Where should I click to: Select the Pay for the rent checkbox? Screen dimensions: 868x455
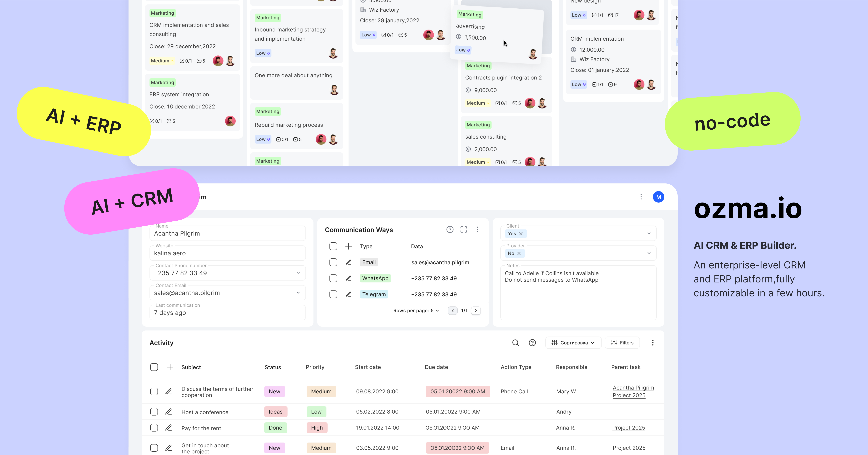point(154,428)
